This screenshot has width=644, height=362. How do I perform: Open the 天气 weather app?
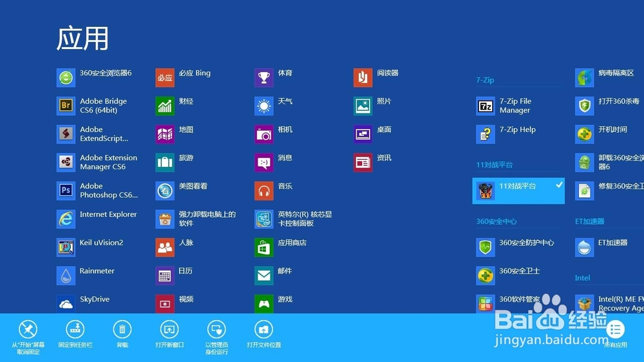263,106
